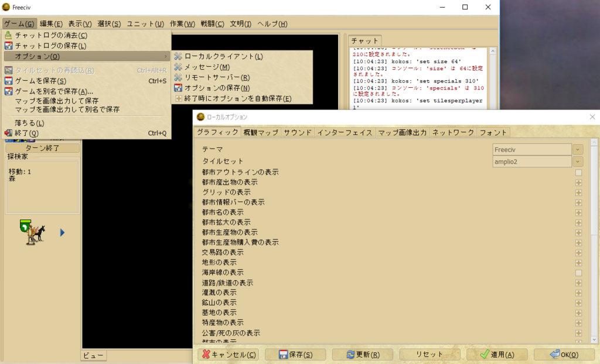Click the リモートサーバー tools icon
This screenshot has width=600, height=364.
click(178, 77)
